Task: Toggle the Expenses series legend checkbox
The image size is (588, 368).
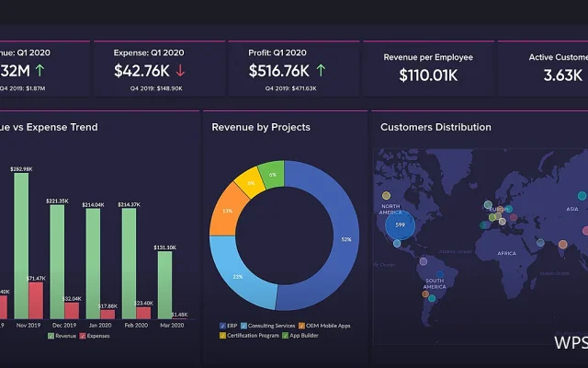Action: 83,336
